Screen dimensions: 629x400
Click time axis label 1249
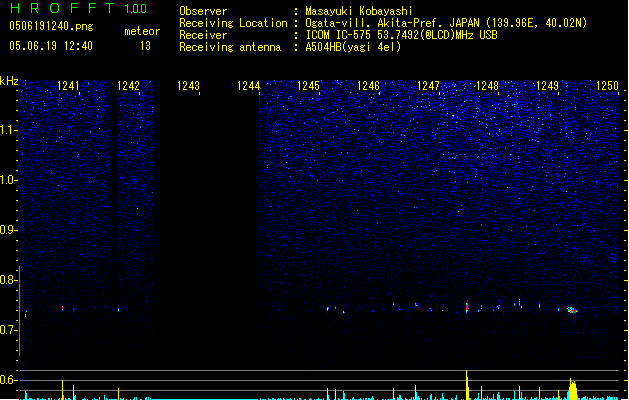click(547, 86)
